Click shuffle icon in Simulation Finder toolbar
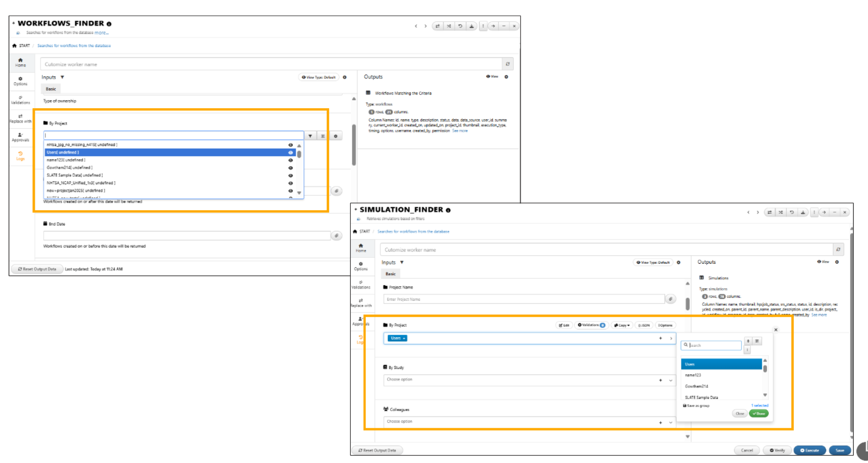Image resolution: width=868 pixels, height=463 pixels. [781, 212]
